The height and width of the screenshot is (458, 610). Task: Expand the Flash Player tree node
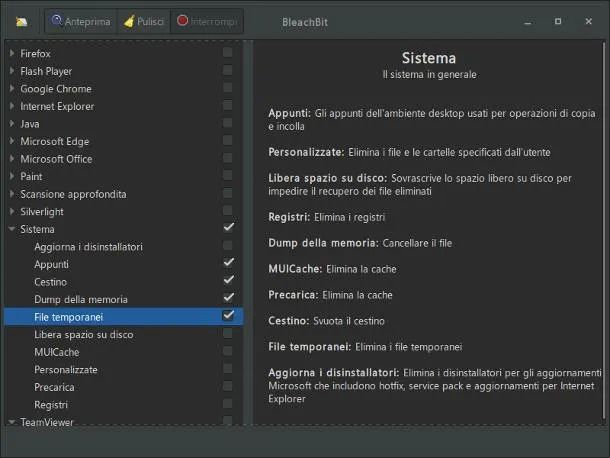12,70
